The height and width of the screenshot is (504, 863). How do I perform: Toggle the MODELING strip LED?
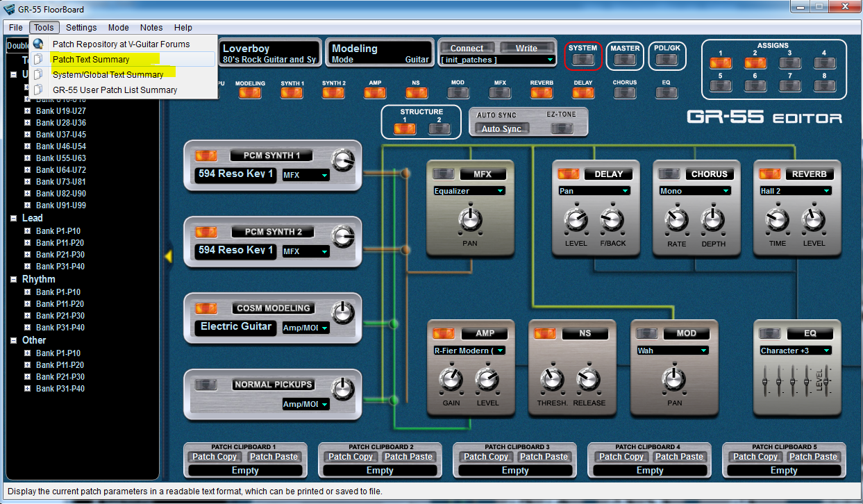(x=250, y=92)
